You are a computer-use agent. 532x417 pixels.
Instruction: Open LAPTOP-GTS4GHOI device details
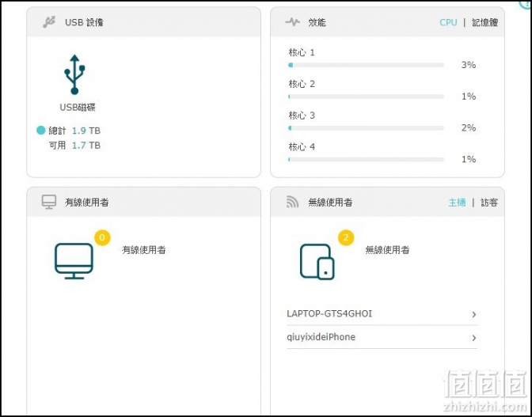click(382, 314)
